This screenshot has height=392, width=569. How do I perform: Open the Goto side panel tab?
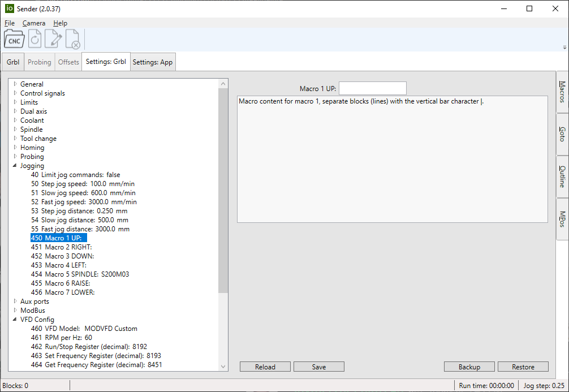pyautogui.click(x=562, y=134)
